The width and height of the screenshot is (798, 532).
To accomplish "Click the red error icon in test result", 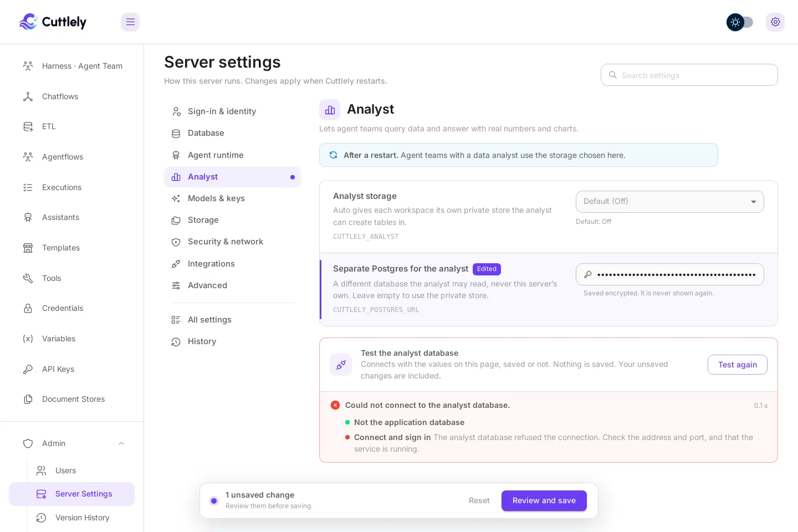I will coord(335,405).
